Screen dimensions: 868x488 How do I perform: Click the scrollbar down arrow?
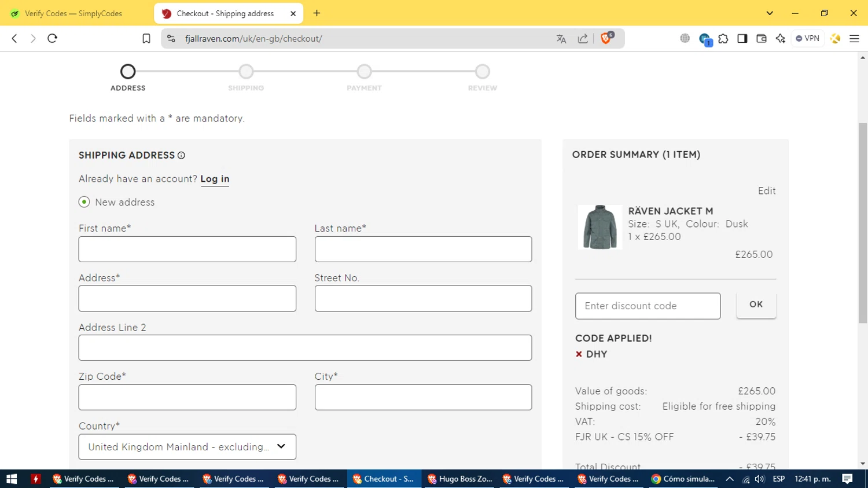[863, 464]
